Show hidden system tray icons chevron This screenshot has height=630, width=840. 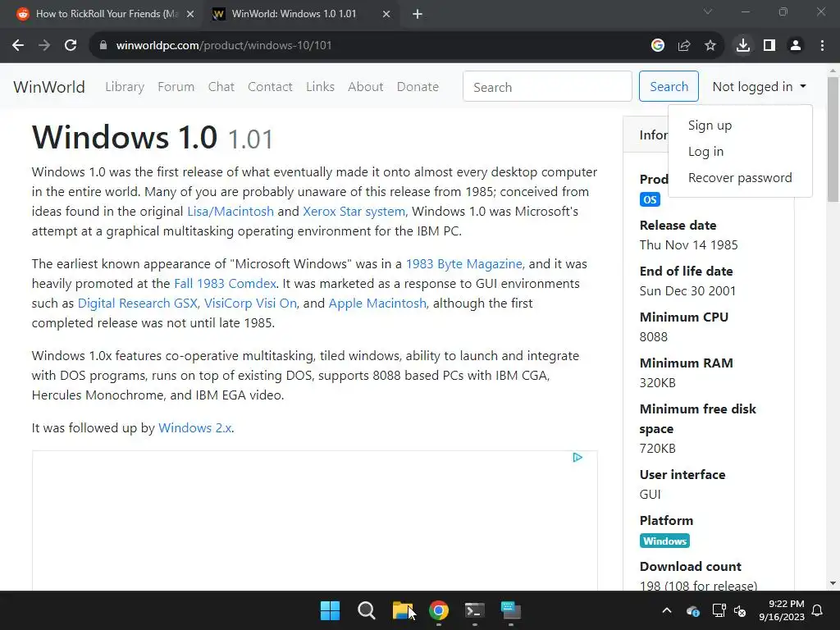(x=667, y=610)
